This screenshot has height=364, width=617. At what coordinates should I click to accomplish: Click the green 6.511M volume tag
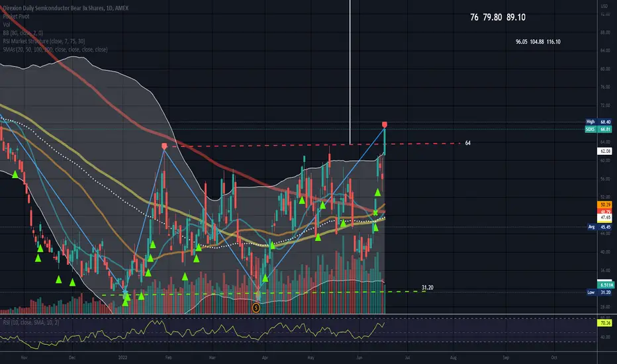point(604,285)
